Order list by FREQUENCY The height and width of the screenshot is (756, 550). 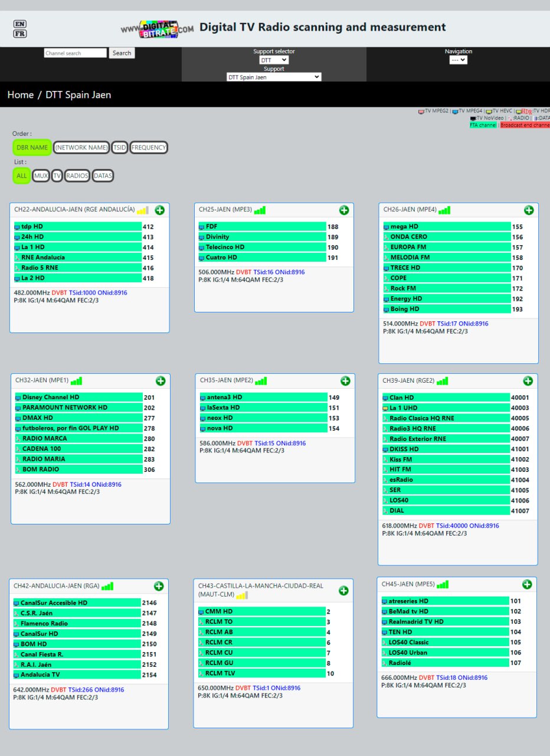pos(149,148)
